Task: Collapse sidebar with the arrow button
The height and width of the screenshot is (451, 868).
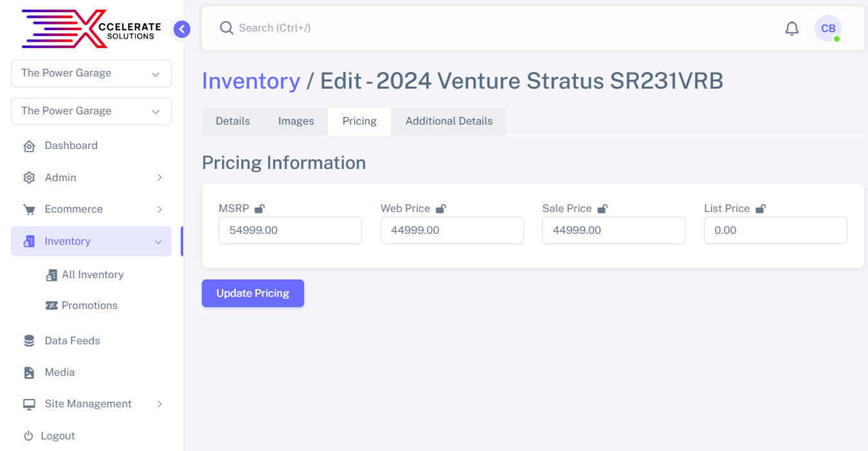Action: (182, 29)
